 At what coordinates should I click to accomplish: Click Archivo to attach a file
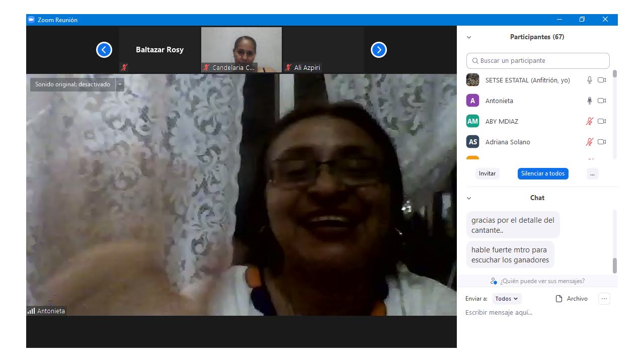(571, 299)
